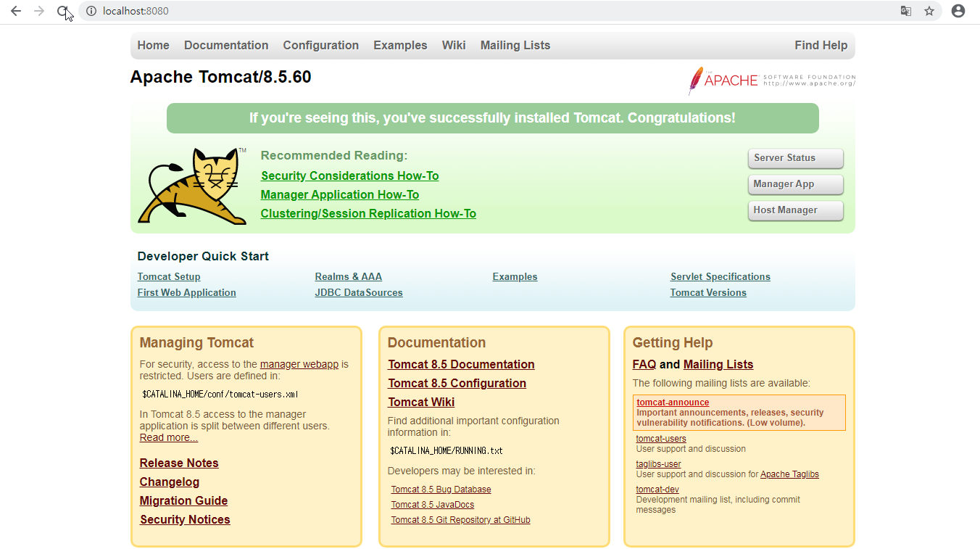
Task: Click the page reload icon
Action: (x=63, y=11)
